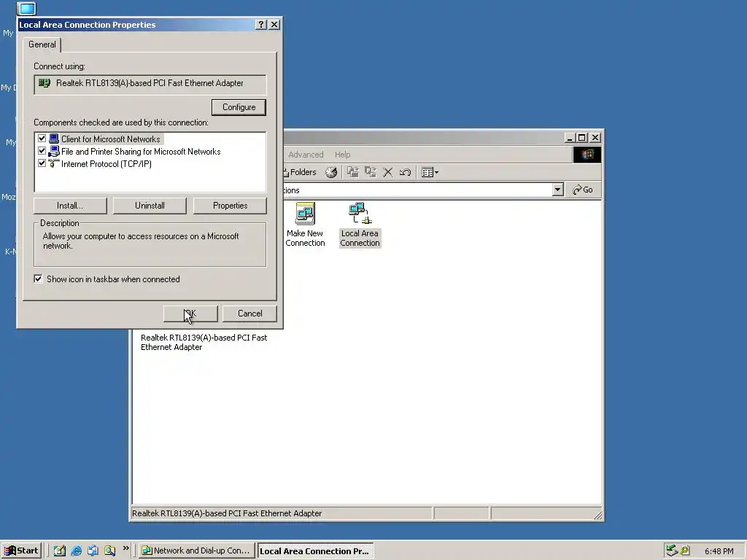Viewport: 747px width, 560px height.
Task: Expand quick launch overflow chevron
Action: click(x=125, y=548)
